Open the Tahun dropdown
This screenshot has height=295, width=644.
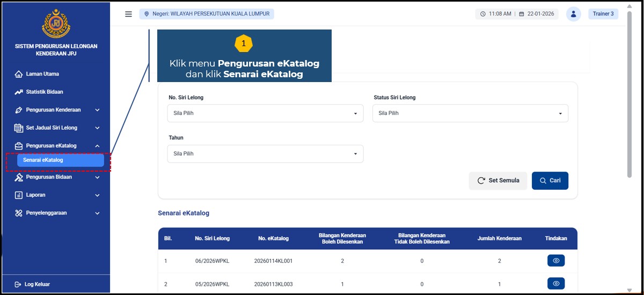click(265, 154)
